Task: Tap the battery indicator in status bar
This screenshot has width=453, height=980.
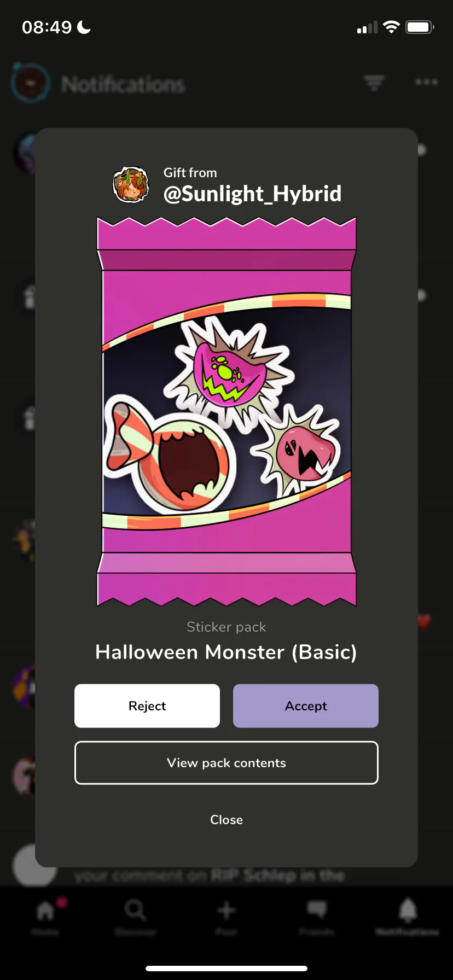Action: coord(420,27)
